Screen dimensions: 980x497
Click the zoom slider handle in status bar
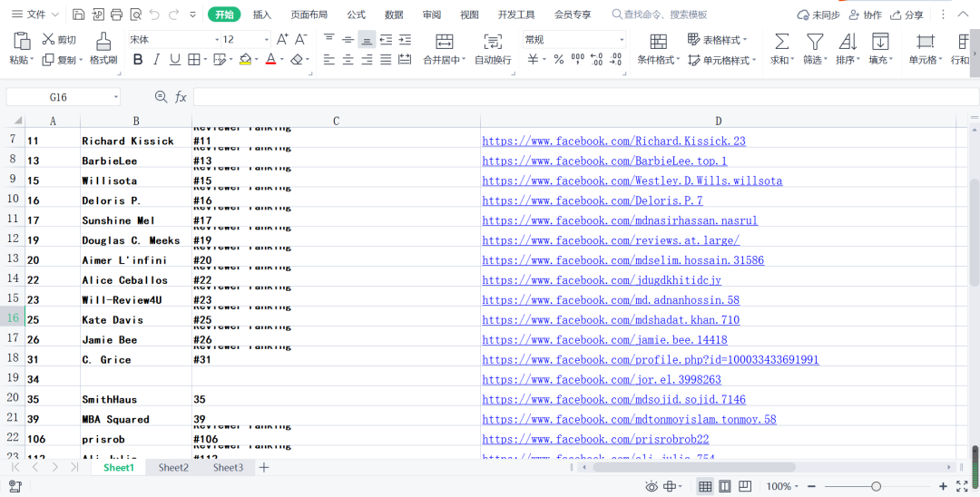[x=876, y=487]
